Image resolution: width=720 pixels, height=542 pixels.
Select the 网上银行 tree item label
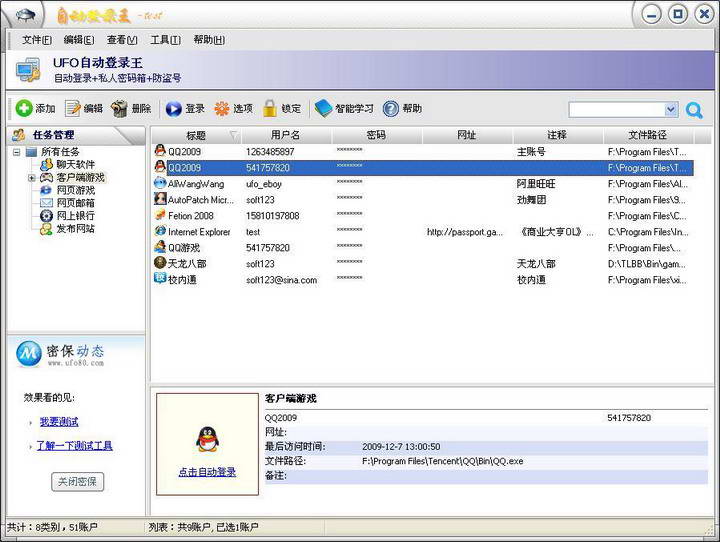click(76, 215)
